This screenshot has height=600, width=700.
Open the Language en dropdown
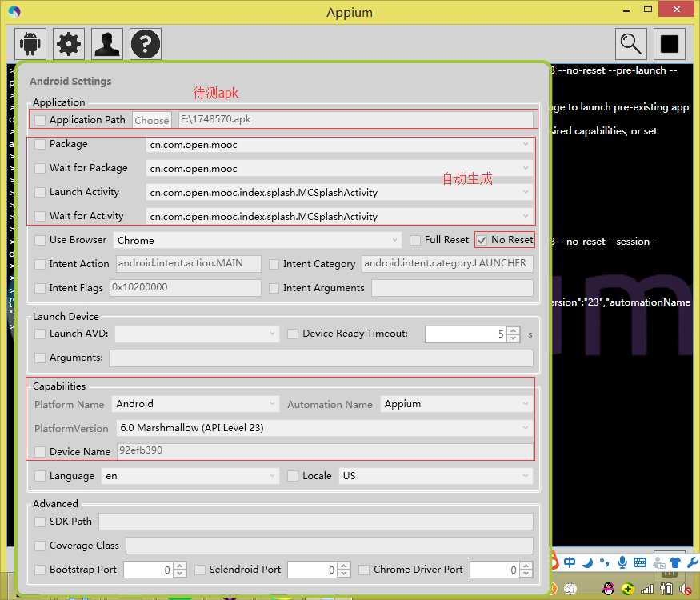[x=190, y=476]
